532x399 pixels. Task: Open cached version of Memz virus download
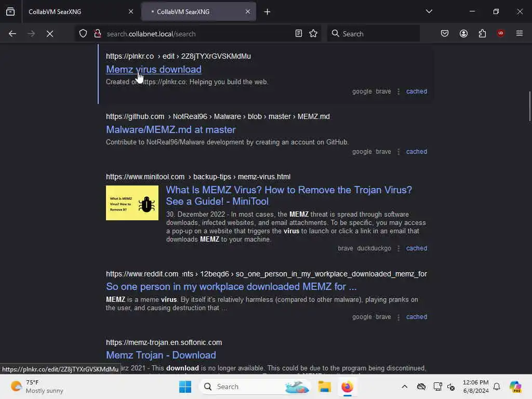(x=417, y=91)
